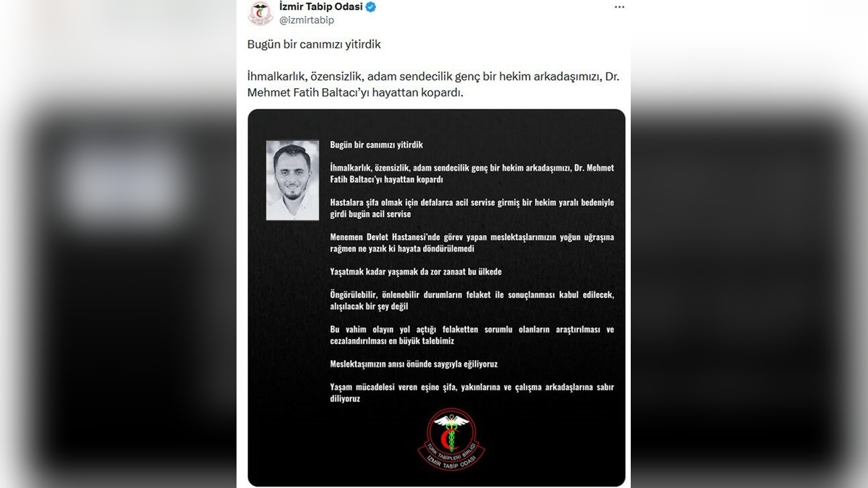Click the account name İzmir Tabip Odasi

coord(320,7)
